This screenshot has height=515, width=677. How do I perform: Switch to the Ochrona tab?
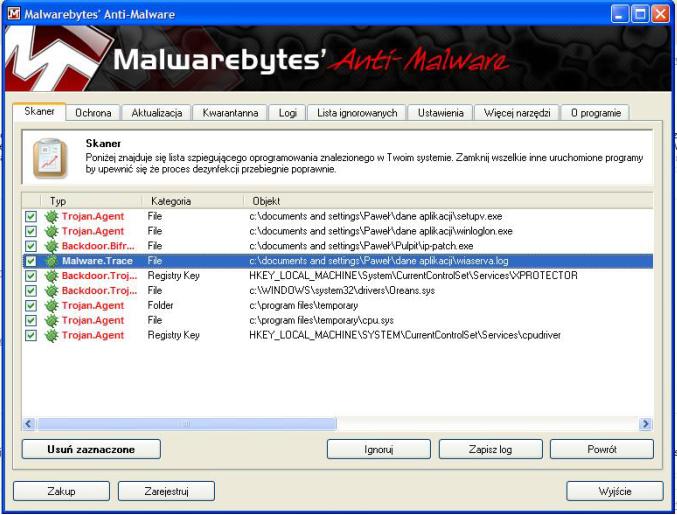(x=93, y=113)
